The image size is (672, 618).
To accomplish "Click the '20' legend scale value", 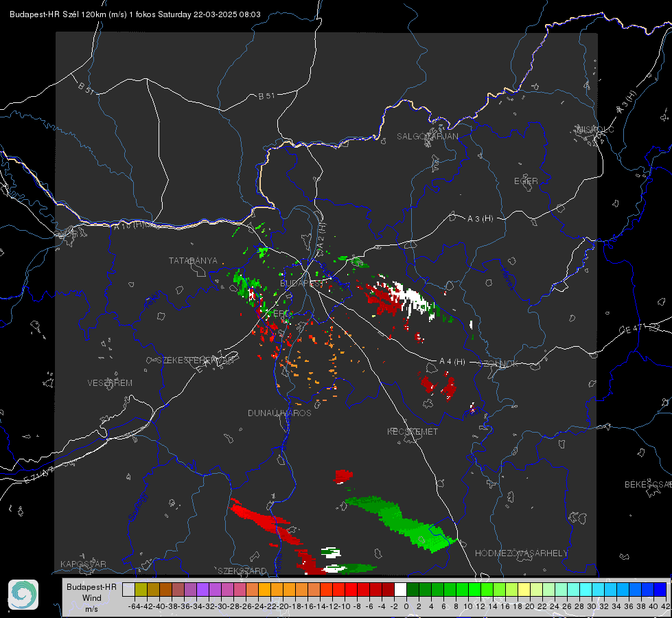I will pos(530,606).
